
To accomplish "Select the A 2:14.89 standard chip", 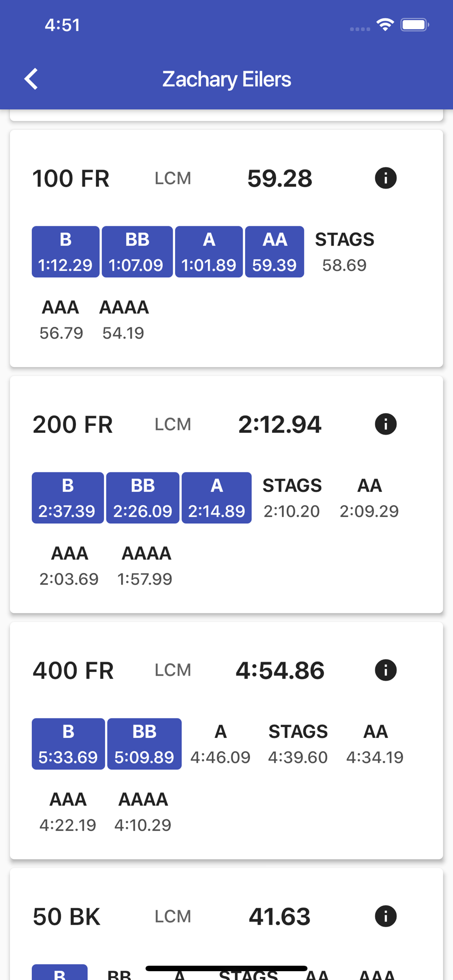I will click(217, 498).
